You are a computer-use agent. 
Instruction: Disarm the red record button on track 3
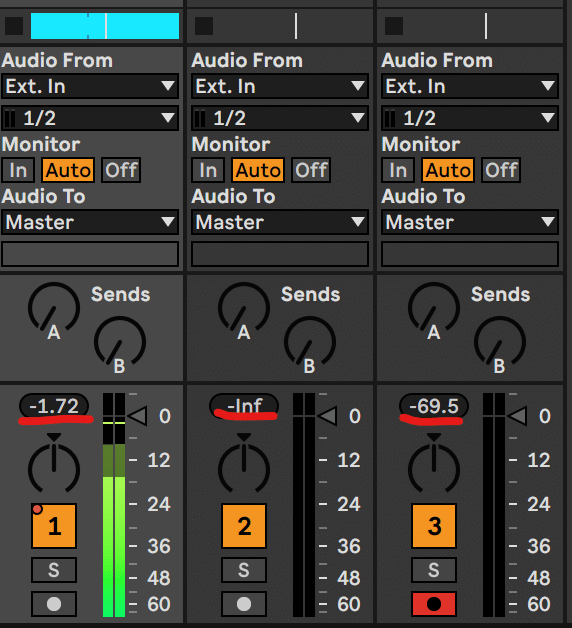433,604
